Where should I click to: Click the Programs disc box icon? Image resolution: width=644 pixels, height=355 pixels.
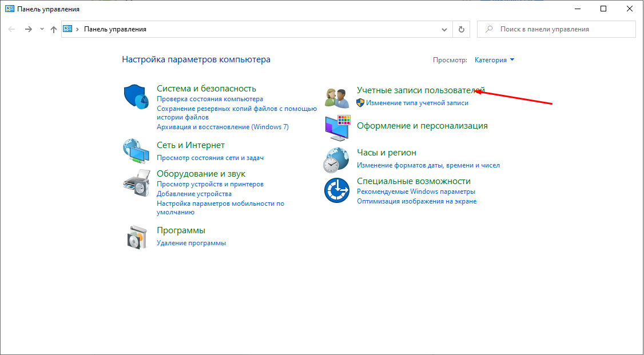pyautogui.click(x=137, y=237)
